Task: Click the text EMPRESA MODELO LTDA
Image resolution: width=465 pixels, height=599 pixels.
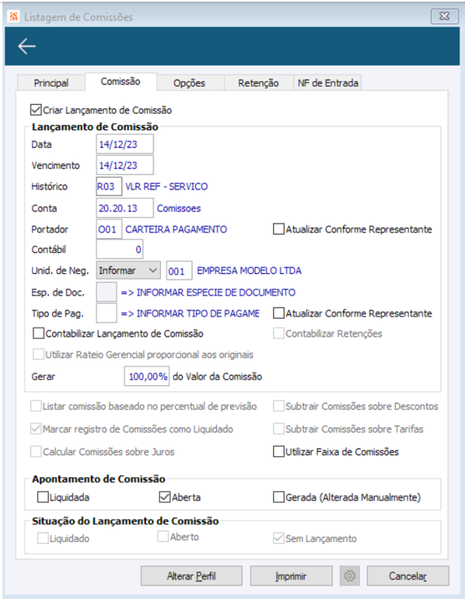Action: coord(249,270)
